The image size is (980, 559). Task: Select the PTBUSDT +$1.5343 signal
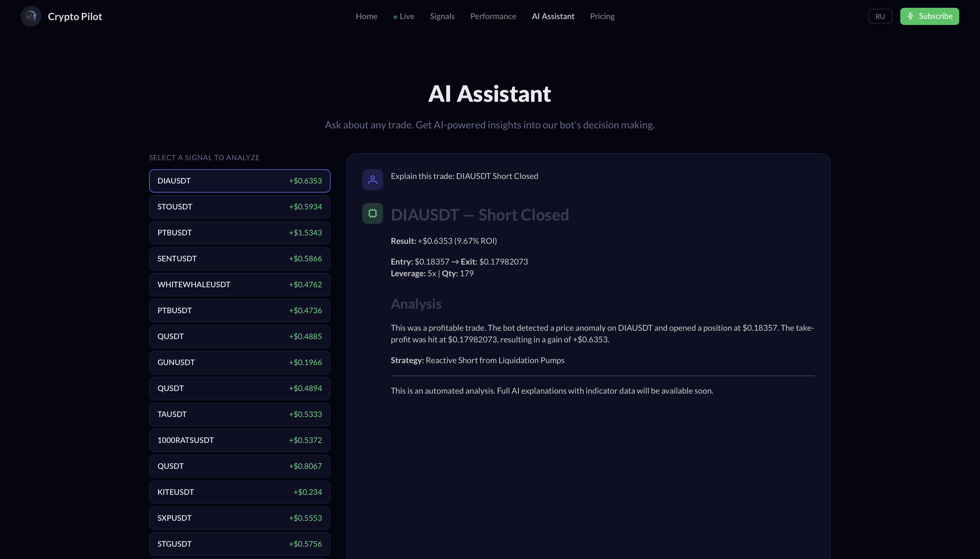point(239,232)
